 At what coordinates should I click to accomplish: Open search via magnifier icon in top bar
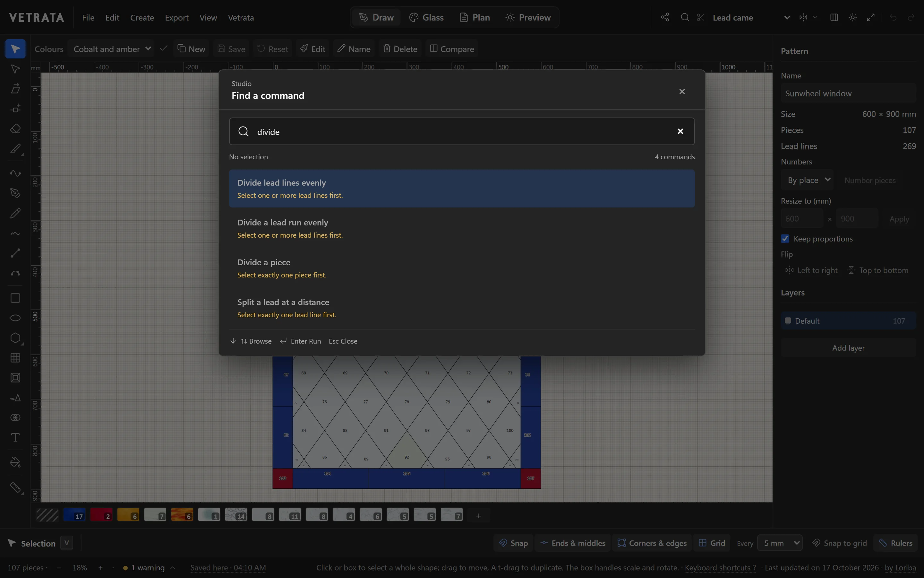click(685, 17)
